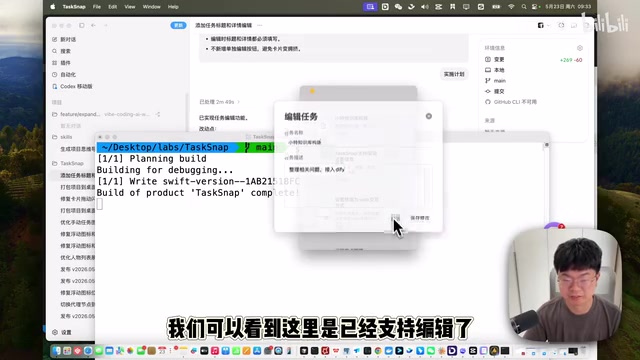Open the TaskSnap app menu
This screenshot has width=640, height=360.
click(x=74, y=7)
